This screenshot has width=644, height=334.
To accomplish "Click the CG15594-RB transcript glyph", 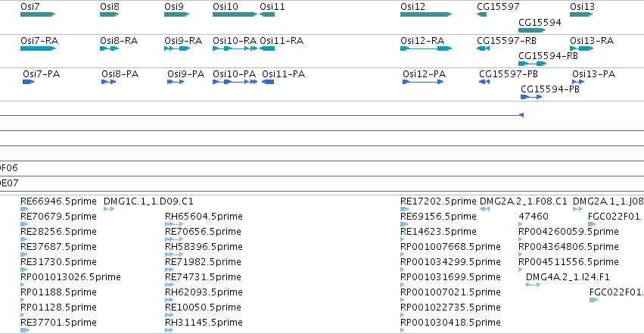I will [532, 64].
